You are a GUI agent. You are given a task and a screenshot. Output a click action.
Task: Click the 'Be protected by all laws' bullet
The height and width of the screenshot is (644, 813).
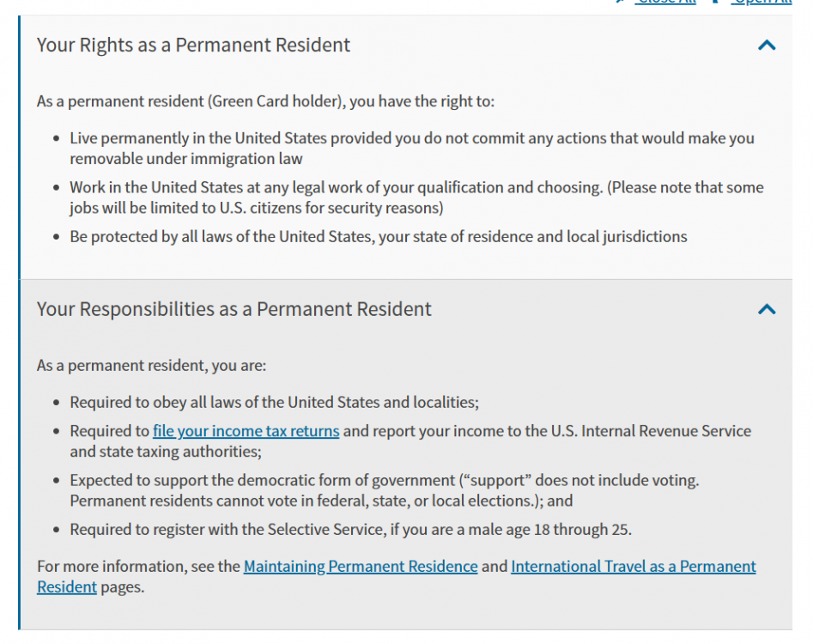[x=379, y=237]
